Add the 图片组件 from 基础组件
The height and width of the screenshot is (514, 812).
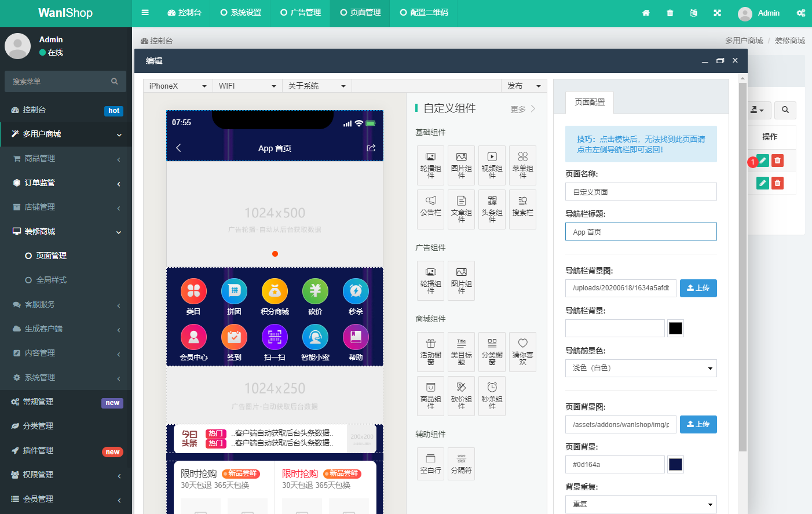point(461,165)
